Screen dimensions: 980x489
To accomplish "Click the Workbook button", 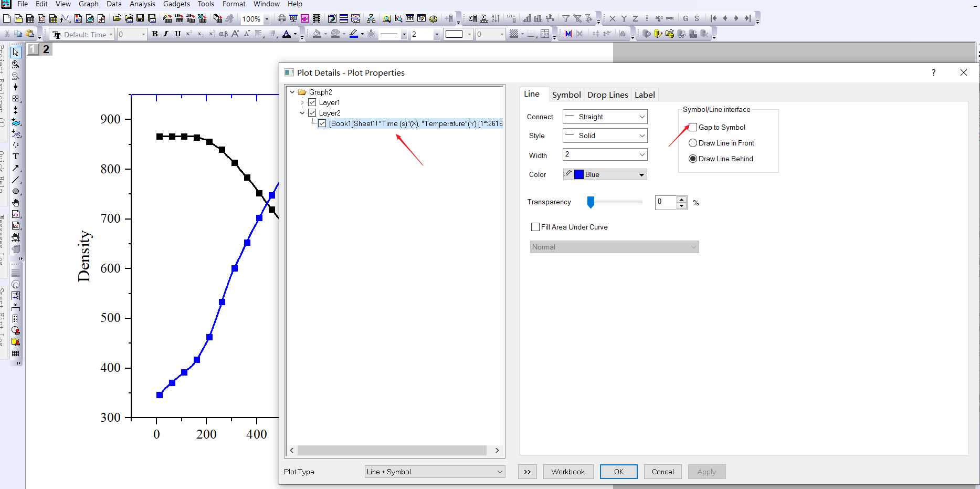I will 568,472.
